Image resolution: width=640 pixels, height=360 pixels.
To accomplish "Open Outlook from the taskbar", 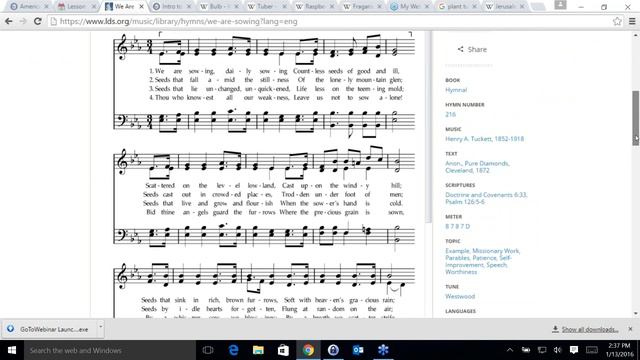I will point(358,350).
